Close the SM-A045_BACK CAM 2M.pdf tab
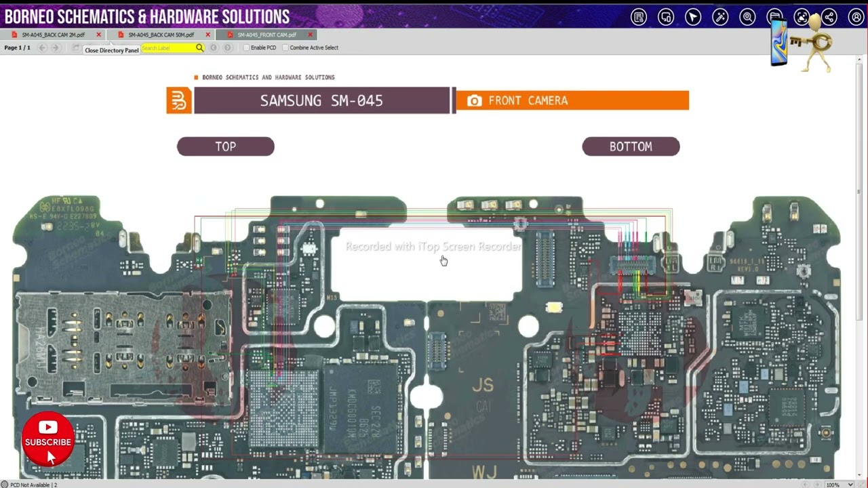 point(98,35)
